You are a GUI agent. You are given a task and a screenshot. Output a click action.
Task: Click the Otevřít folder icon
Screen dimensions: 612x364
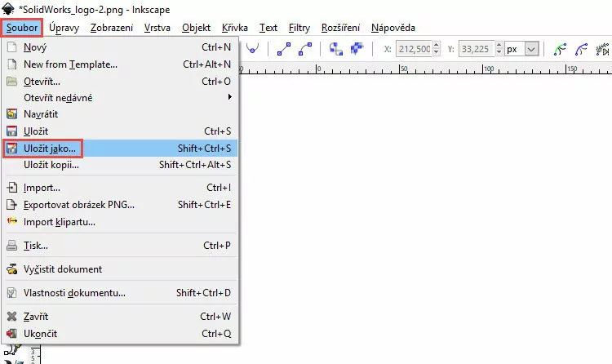(12, 82)
